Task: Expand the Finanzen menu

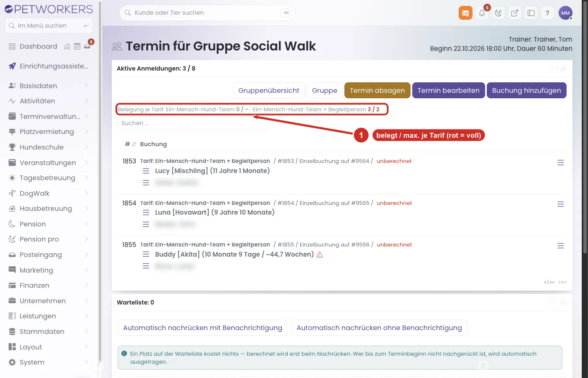Action: coord(48,285)
